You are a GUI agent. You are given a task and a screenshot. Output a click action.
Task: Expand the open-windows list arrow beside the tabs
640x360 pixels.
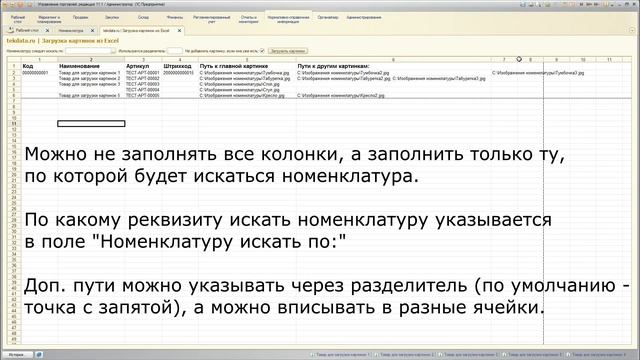632,30
